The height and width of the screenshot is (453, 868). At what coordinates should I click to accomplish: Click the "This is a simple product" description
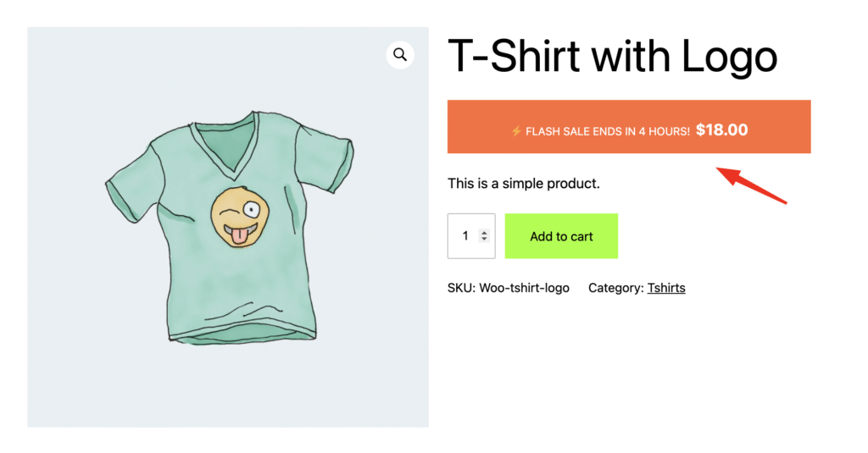coord(523,183)
